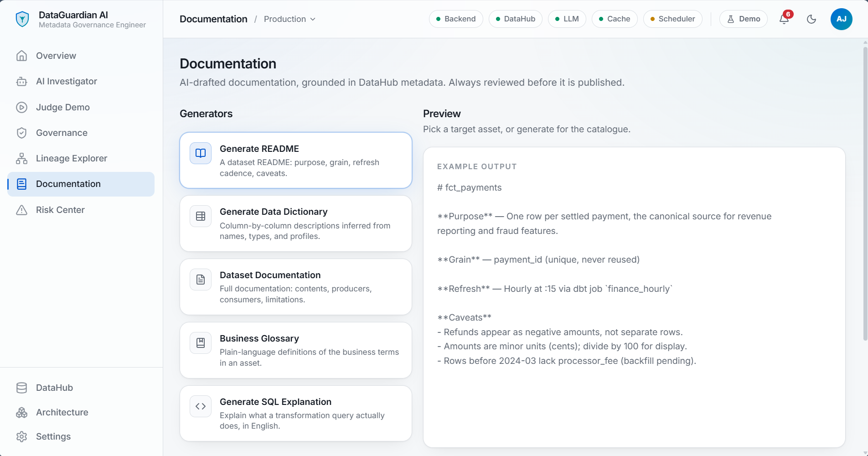Click the '**Caveats**' heading line
The image size is (868, 456).
(464, 317)
